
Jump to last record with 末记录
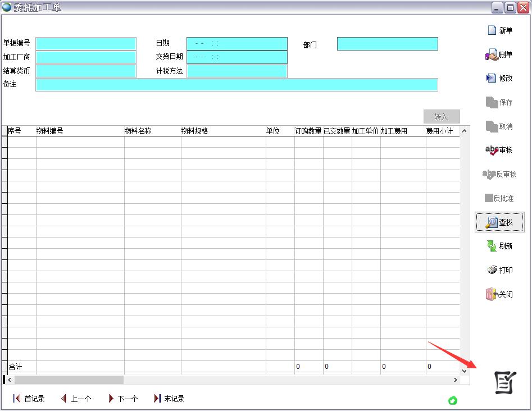pos(169,399)
